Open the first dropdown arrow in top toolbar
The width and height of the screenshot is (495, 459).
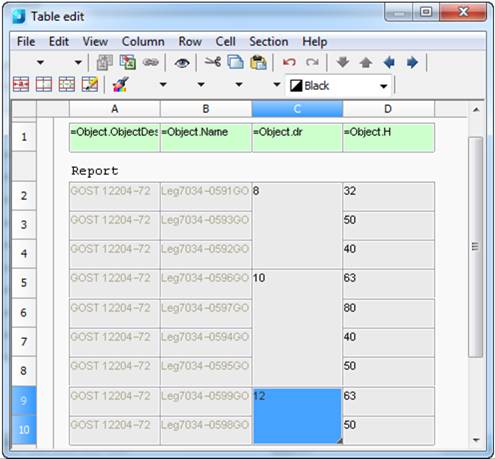(41, 62)
